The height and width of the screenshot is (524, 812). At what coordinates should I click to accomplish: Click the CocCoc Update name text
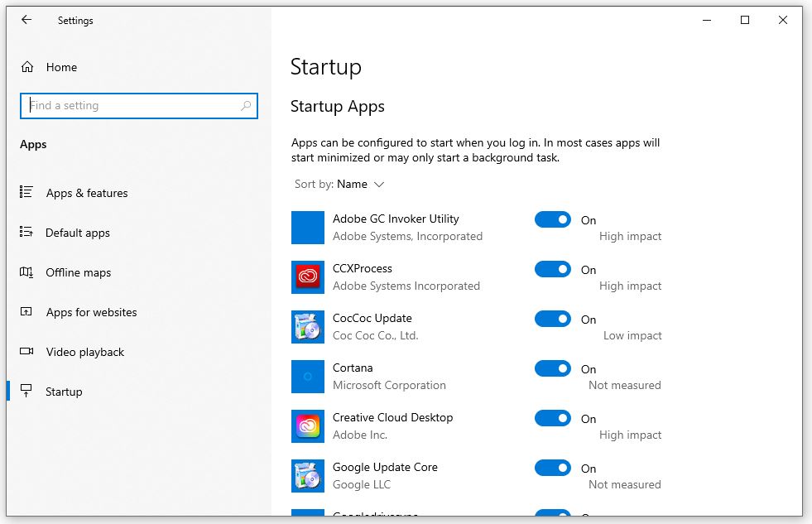pyautogui.click(x=372, y=319)
